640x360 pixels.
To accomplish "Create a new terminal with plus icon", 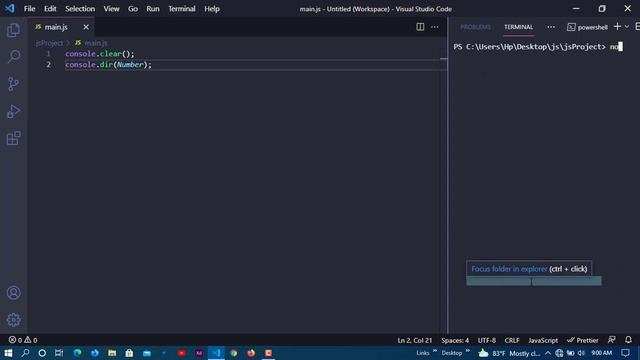I will coord(618,27).
